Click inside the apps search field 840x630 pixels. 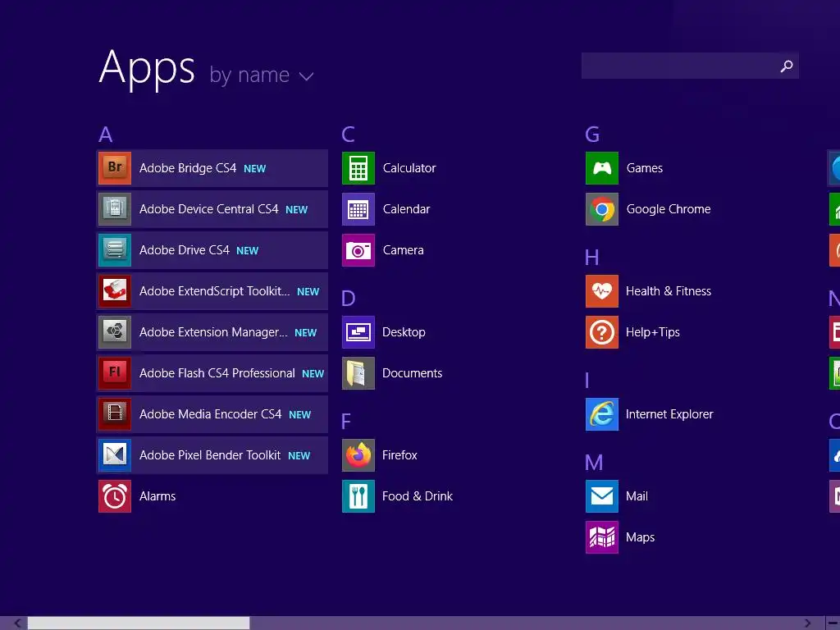pos(690,66)
